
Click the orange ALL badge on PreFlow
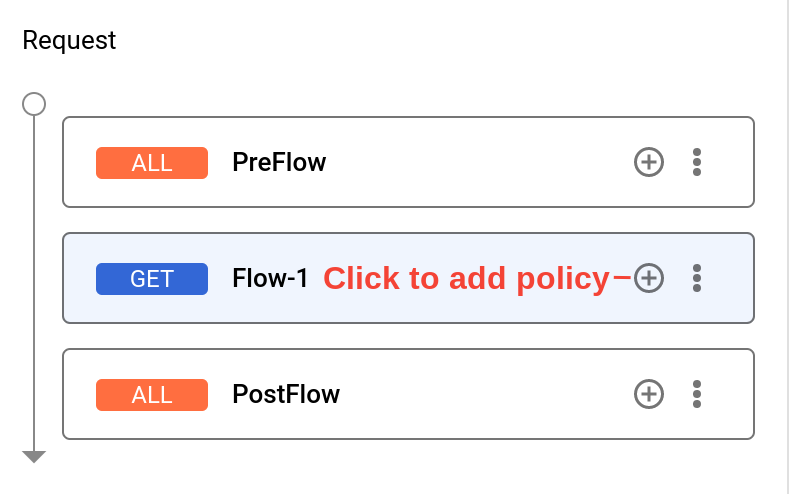pyautogui.click(x=152, y=163)
